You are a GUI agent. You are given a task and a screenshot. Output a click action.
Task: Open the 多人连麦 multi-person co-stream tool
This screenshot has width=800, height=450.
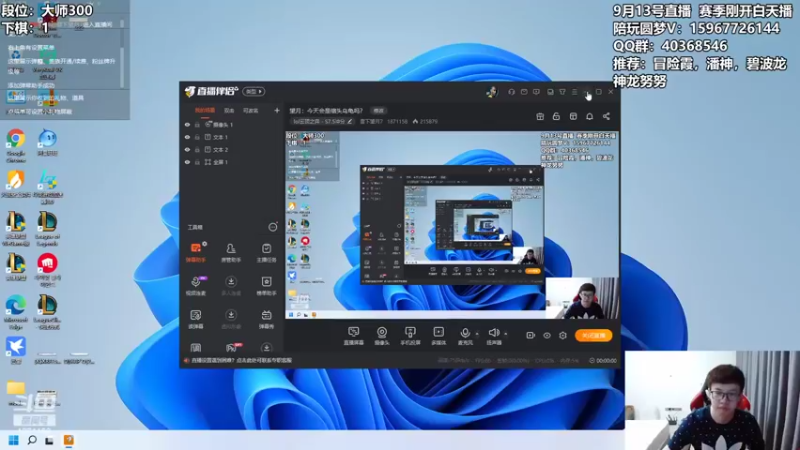click(x=231, y=286)
